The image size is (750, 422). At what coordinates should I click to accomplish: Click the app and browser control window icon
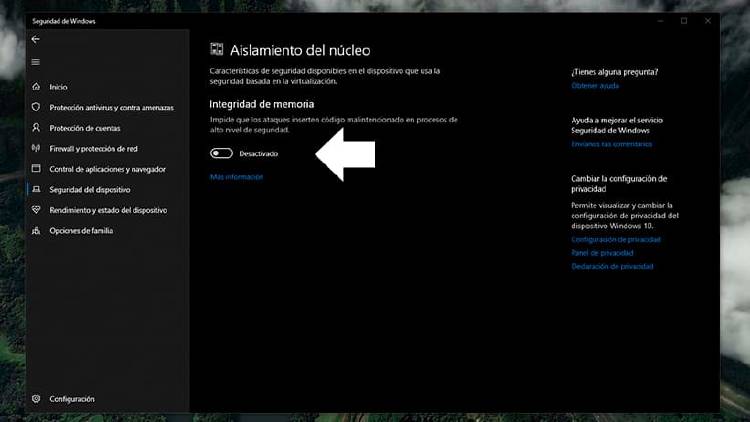point(36,168)
